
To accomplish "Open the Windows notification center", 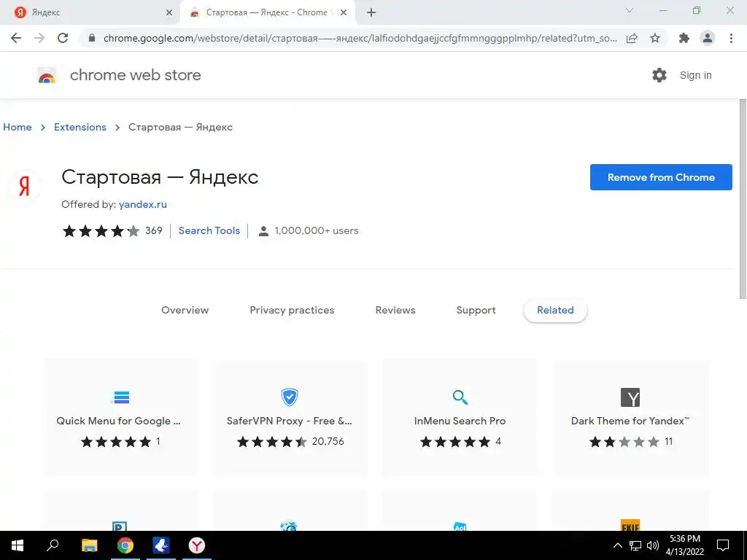I will pyautogui.click(x=723, y=545).
